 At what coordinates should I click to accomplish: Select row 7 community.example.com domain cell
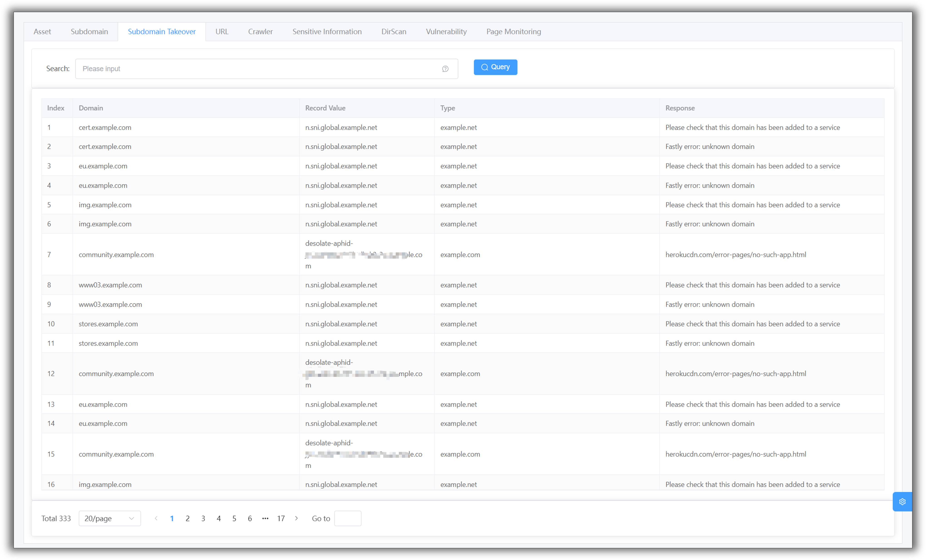116,254
